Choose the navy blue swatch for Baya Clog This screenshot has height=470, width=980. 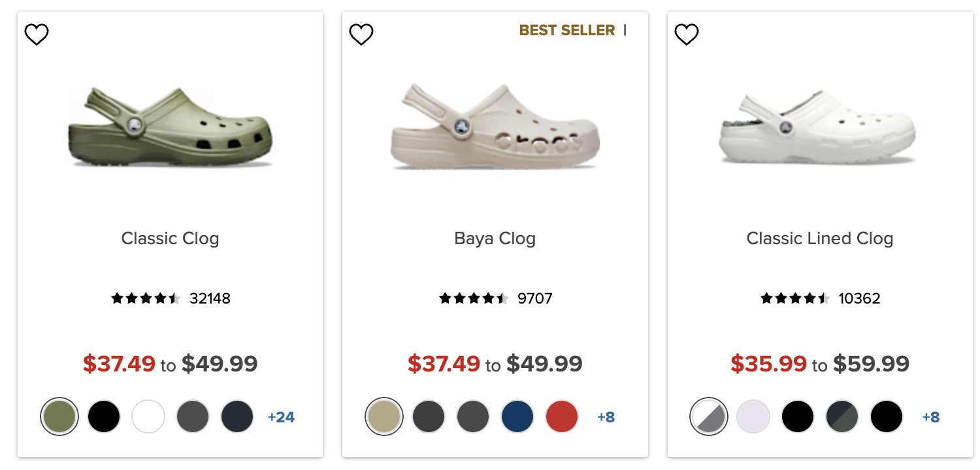coord(517,416)
